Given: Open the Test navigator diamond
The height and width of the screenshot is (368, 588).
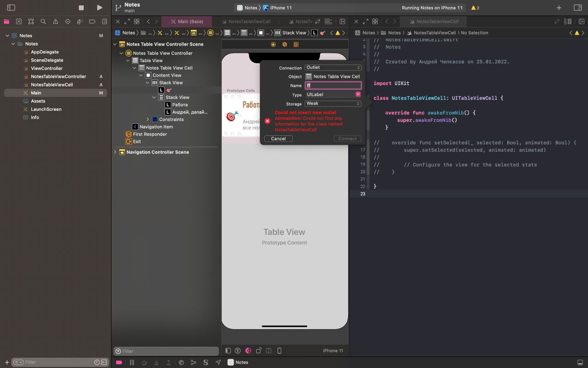Looking at the screenshot, I should click(x=68, y=22).
